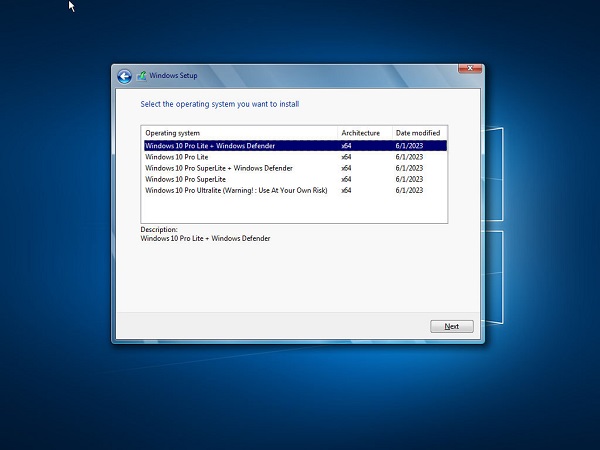Click date 6/1/2023 in Pro SuperLite row
The image size is (600, 450).
tap(409, 179)
